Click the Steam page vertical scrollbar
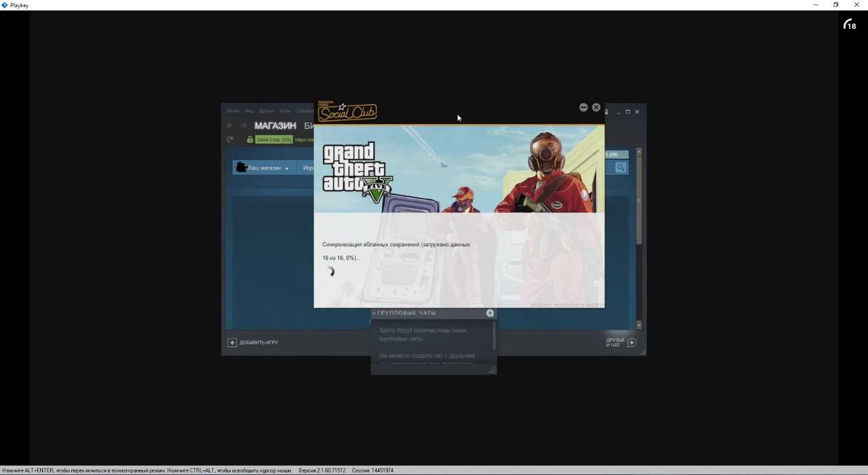Image resolution: width=868 pixels, height=475 pixels. [639, 200]
